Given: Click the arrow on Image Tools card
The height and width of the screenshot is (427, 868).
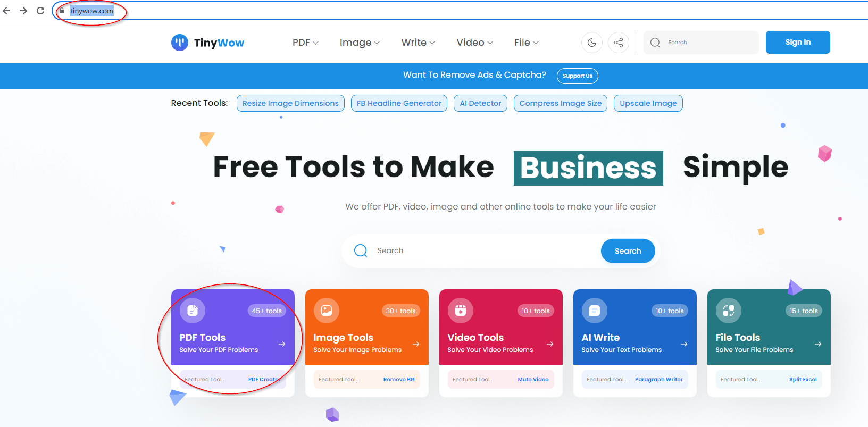Looking at the screenshot, I should pos(416,344).
